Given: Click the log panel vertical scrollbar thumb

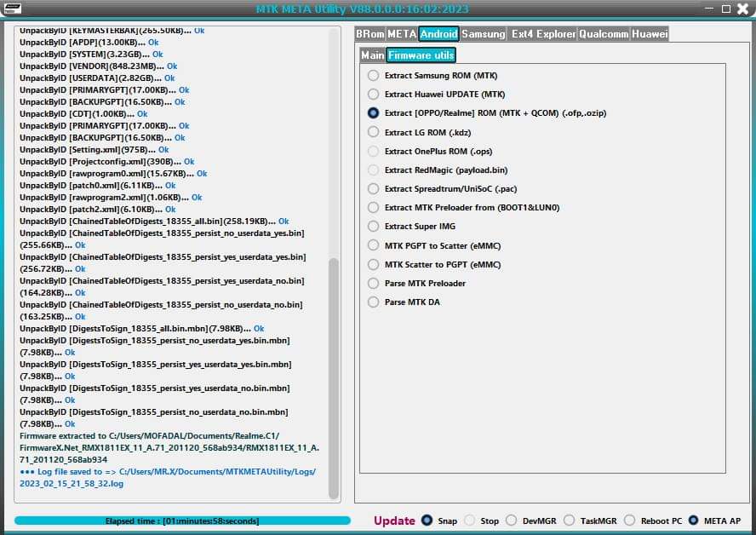Looking at the screenshot, I should point(333,378).
